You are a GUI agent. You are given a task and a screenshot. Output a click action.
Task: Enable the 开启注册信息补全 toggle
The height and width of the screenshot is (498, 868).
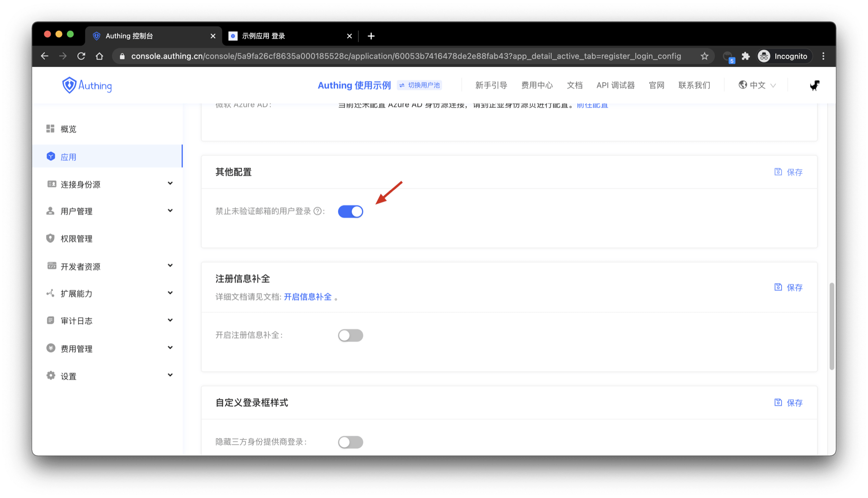[350, 336]
